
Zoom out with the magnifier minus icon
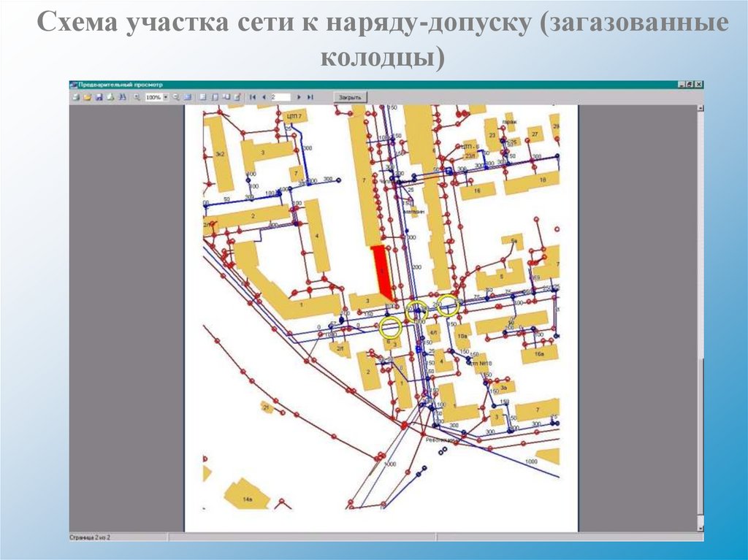pos(175,97)
